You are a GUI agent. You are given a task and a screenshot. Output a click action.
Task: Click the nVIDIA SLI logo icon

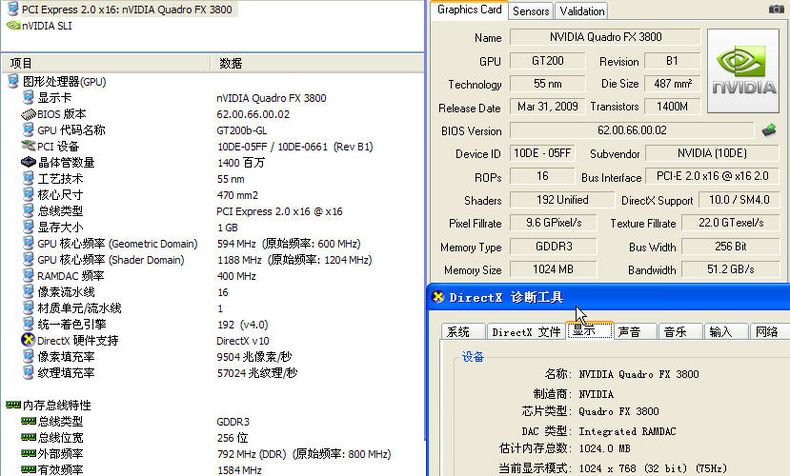(13, 25)
